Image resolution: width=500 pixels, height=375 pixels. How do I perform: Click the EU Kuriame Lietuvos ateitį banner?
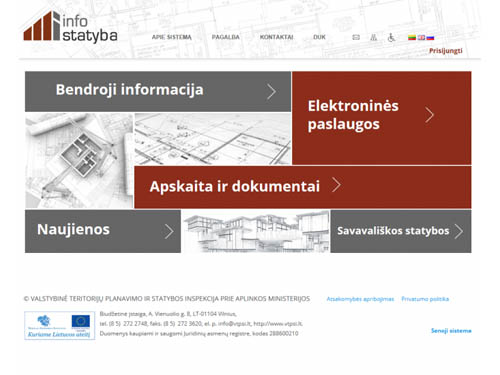[60, 325]
